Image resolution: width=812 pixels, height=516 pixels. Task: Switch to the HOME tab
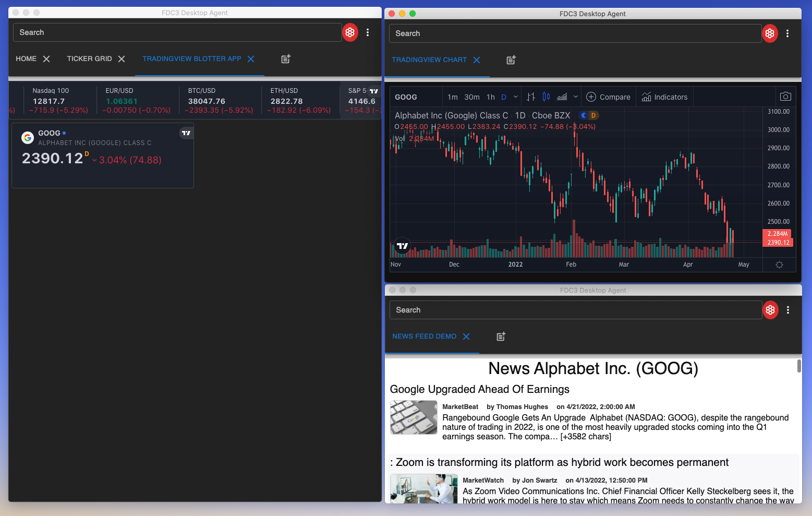[x=26, y=59]
